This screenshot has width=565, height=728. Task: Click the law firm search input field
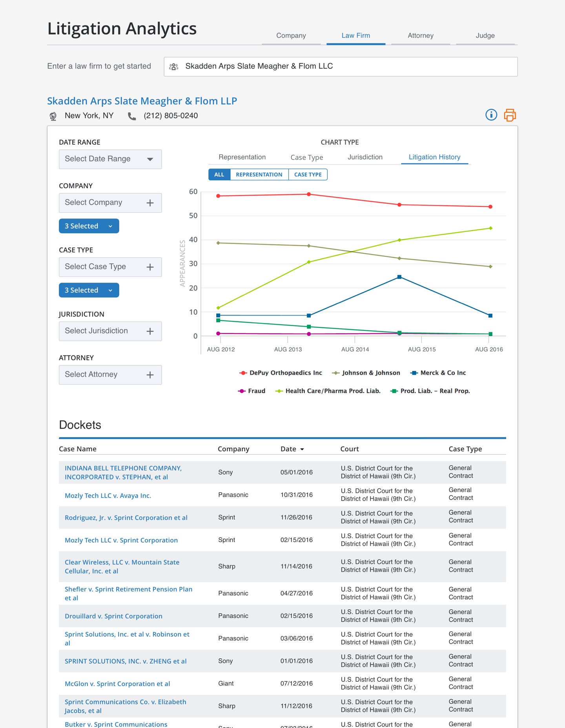point(341,67)
